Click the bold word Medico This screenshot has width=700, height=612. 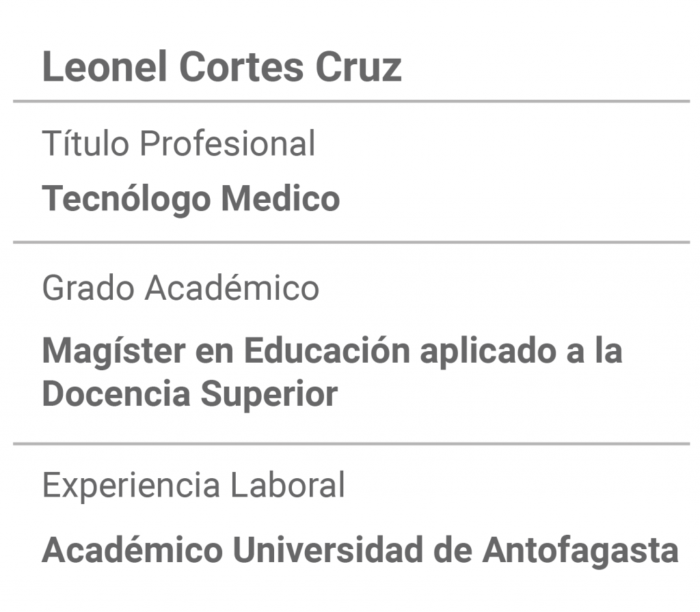(281, 198)
